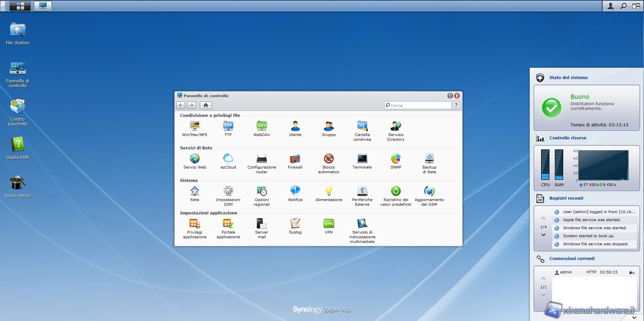Open the user account options menu
The width and height of the screenshot is (644, 321).
[x=610, y=6]
